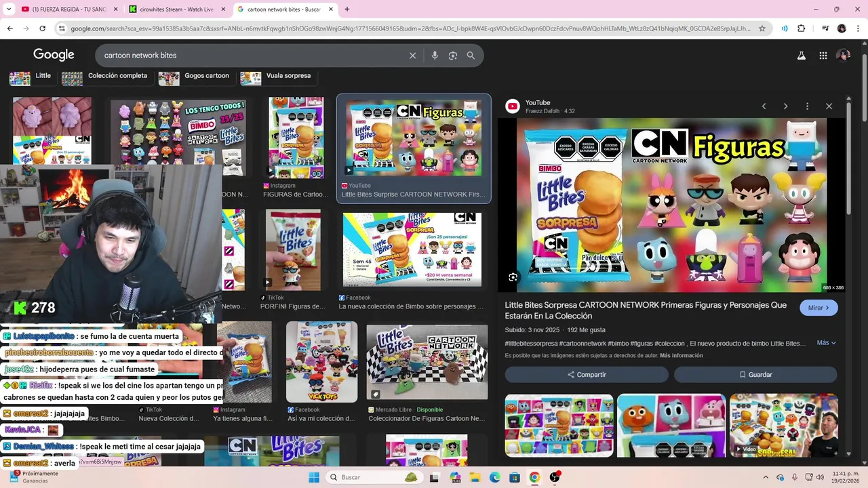Open Google Lens image search icon
Viewport: 868px width, 488px height.
pos(453,56)
